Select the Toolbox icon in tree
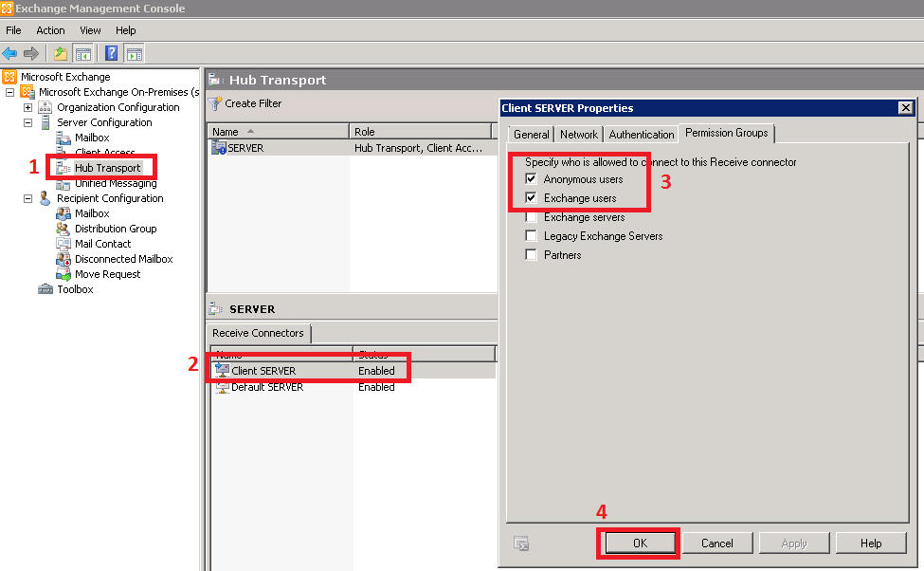 [x=45, y=289]
